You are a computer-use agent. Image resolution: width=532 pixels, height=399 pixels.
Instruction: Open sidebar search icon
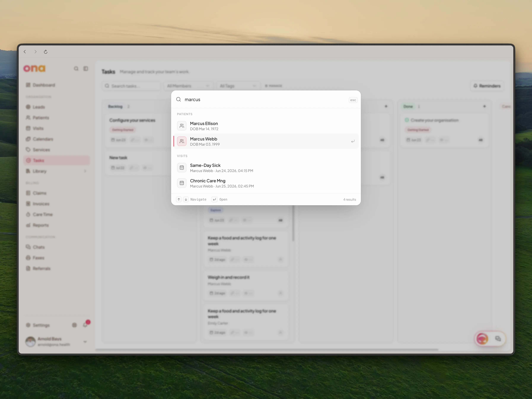point(76,69)
